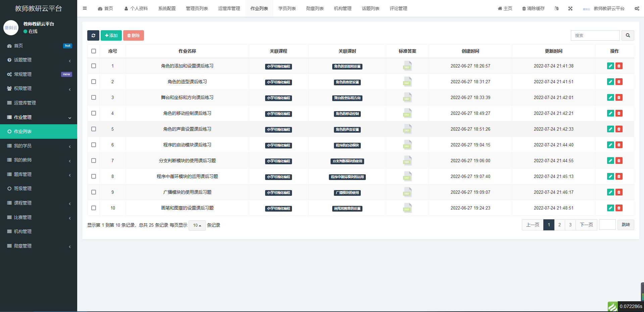
Task: Click the refresh icon button above the table
Action: (93, 36)
